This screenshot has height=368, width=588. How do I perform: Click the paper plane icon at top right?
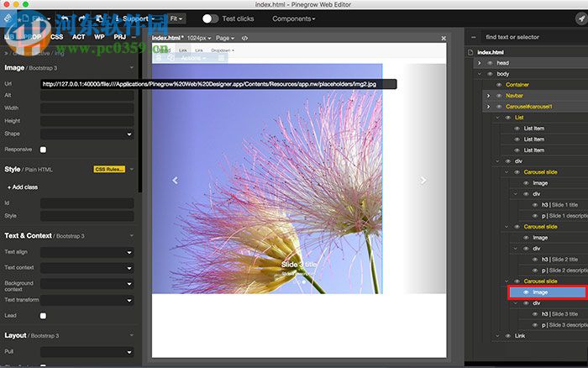pyautogui.click(x=581, y=18)
